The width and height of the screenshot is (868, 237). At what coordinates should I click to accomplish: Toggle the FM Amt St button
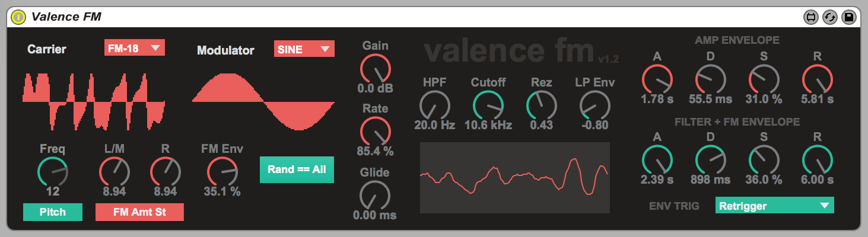(139, 212)
